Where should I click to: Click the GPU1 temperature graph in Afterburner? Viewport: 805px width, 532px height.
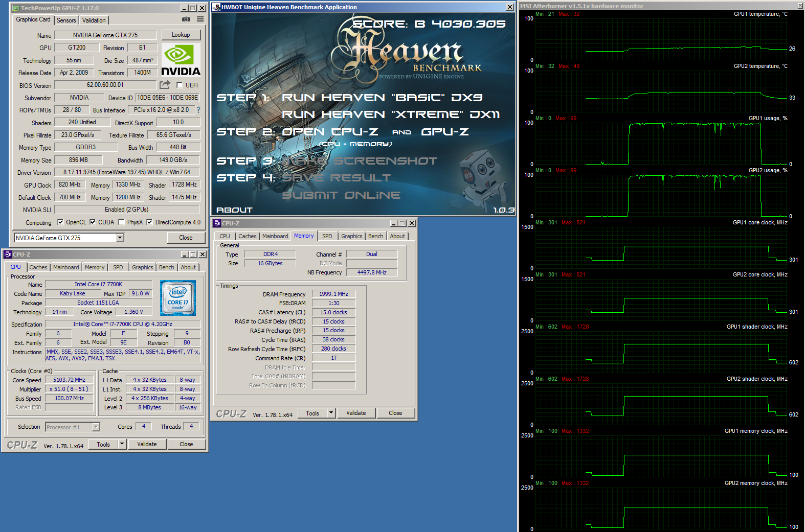pos(661,39)
